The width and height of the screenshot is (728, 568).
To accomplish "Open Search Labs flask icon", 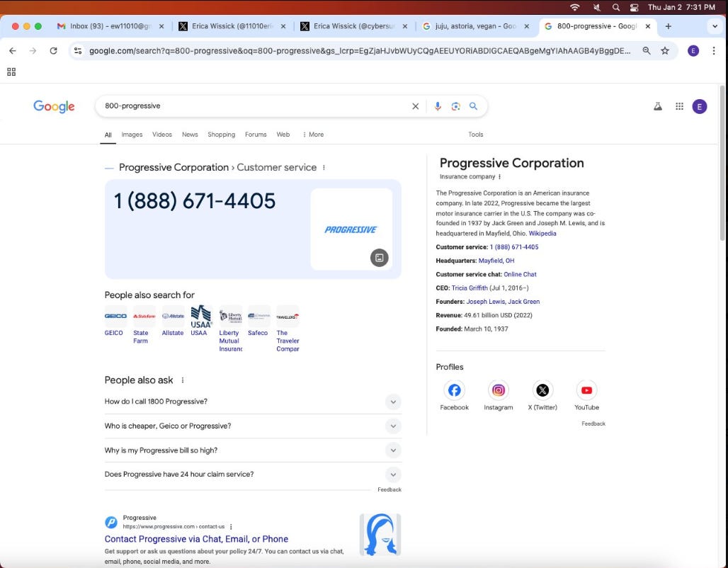I will tap(658, 106).
